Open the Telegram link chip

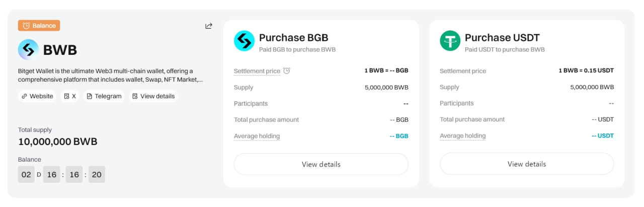[104, 96]
